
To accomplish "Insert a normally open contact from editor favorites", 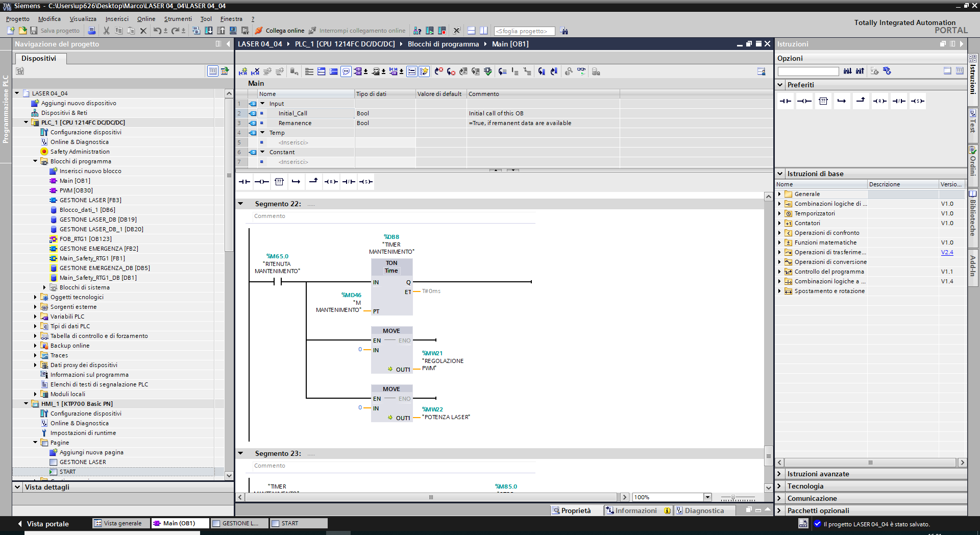I will coord(244,182).
